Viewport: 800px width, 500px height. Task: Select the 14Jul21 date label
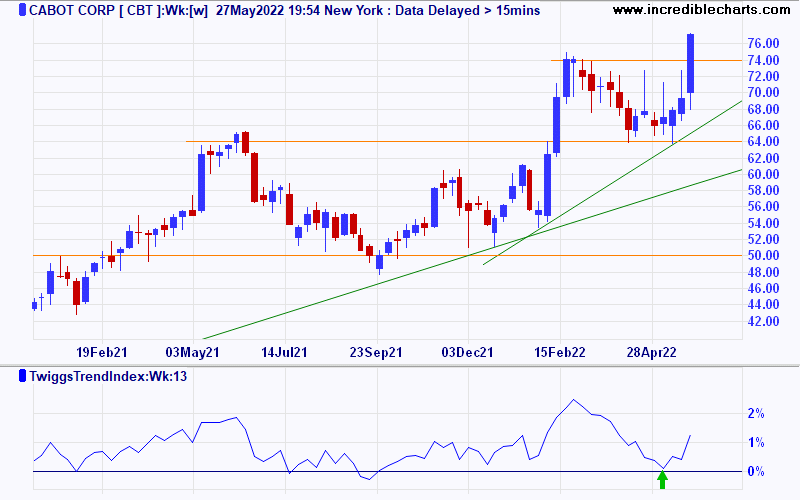click(284, 352)
